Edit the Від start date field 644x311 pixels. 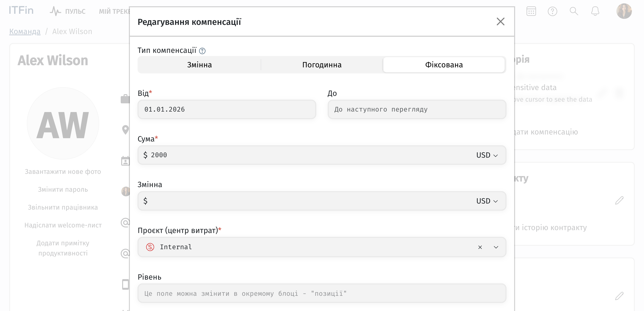point(227,109)
